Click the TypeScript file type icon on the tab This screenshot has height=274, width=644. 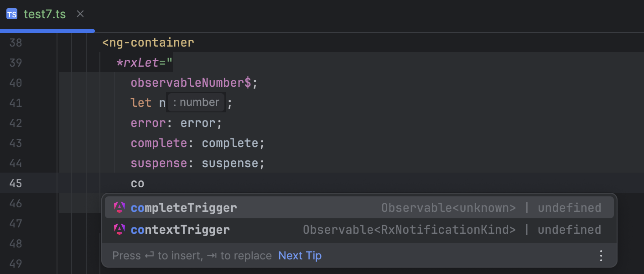tap(11, 14)
